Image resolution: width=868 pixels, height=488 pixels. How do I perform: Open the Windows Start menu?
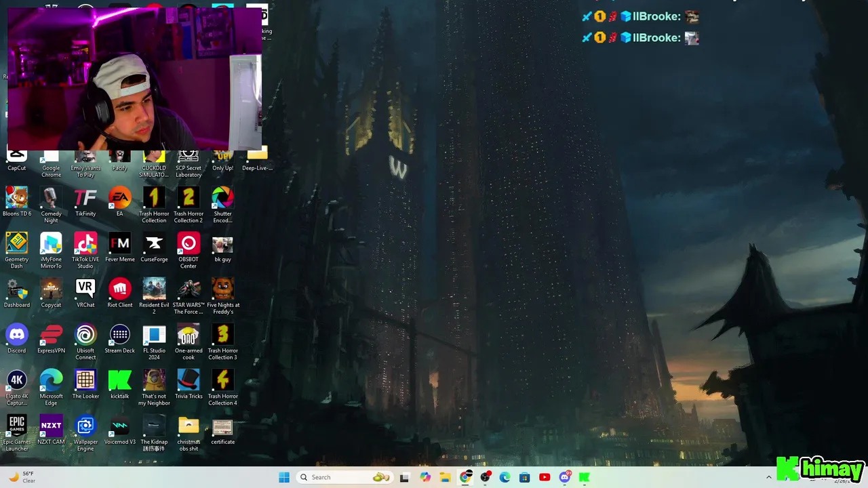pyautogui.click(x=284, y=477)
